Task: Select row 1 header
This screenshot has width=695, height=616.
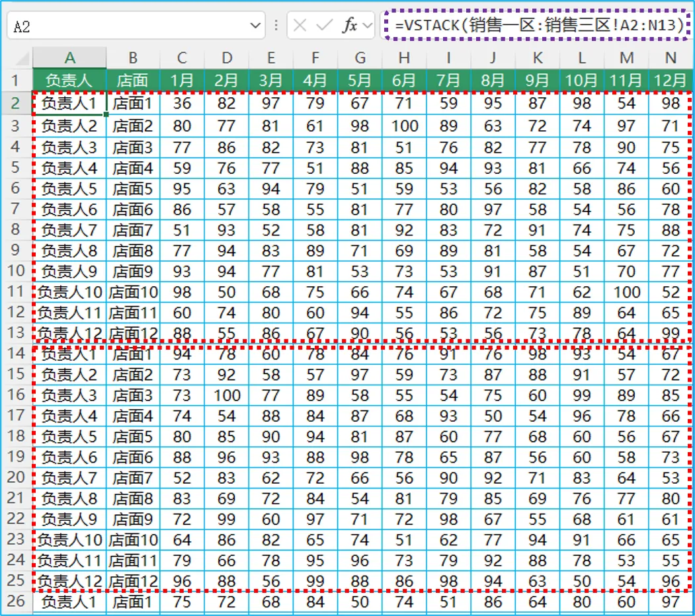Action: pyautogui.click(x=16, y=80)
